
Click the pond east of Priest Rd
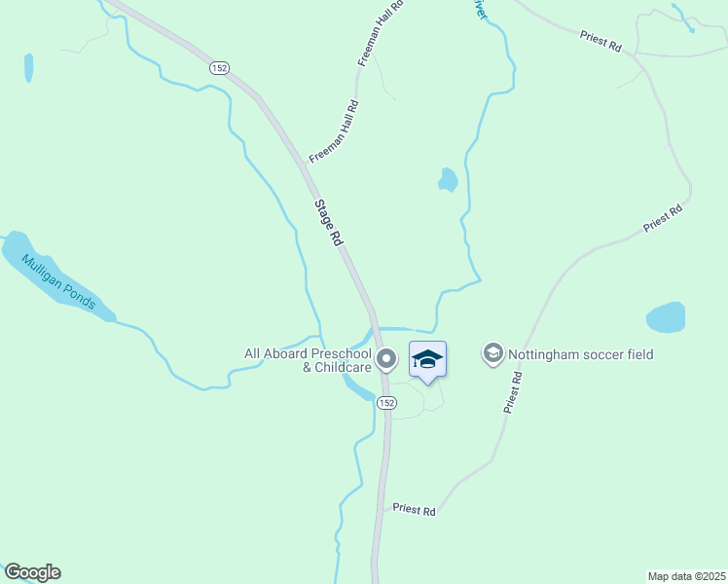666,317
